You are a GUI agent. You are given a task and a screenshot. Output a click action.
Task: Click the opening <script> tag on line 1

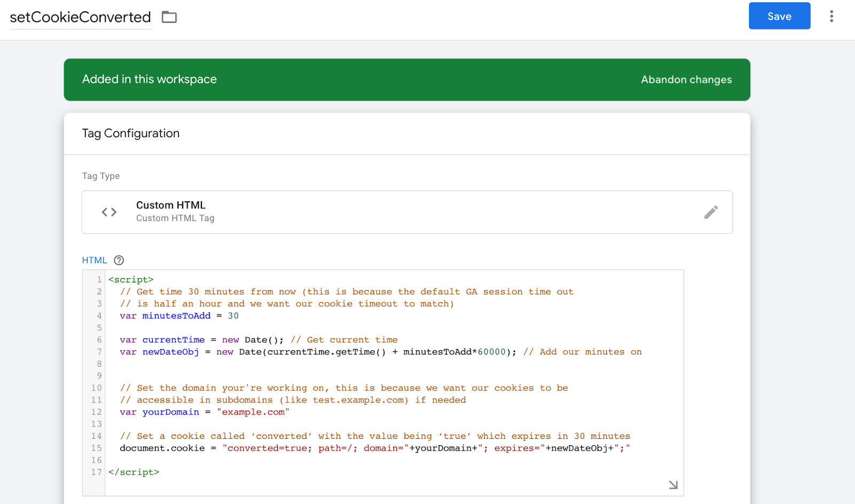pyautogui.click(x=131, y=280)
